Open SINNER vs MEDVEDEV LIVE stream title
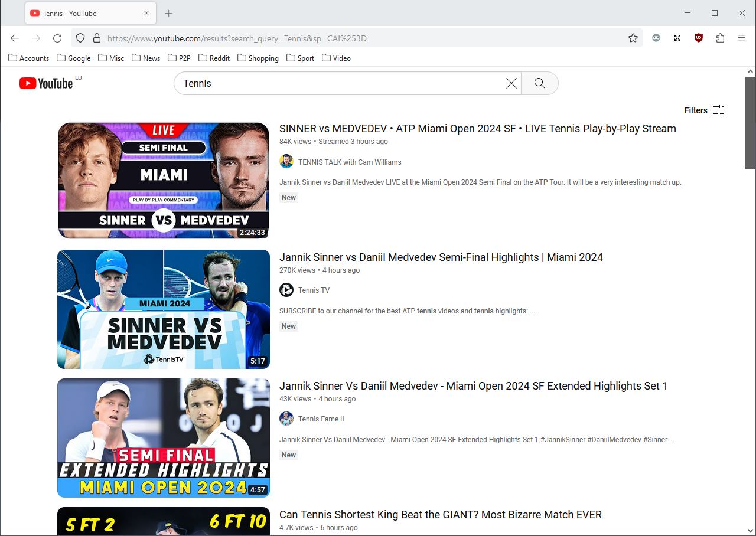 (478, 129)
